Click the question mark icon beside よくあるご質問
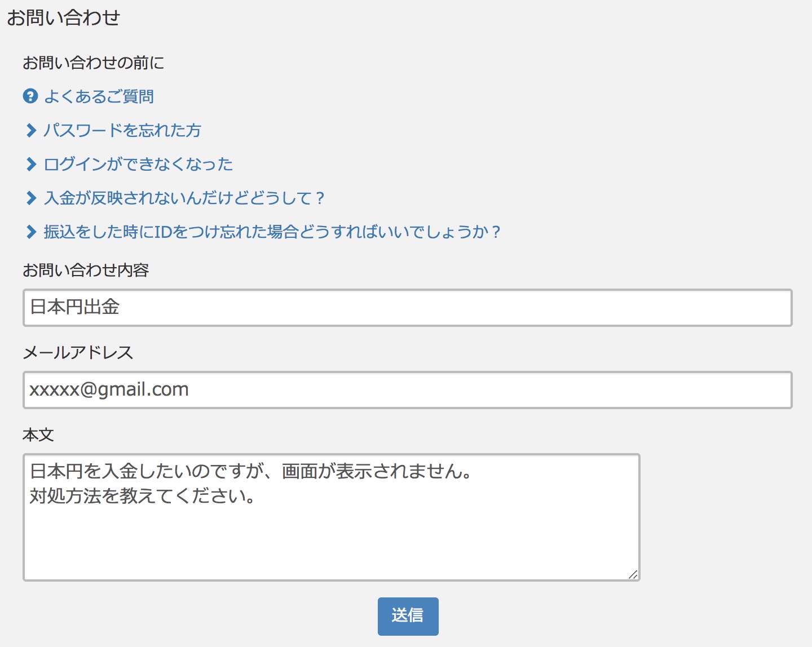The image size is (812, 647). click(30, 96)
